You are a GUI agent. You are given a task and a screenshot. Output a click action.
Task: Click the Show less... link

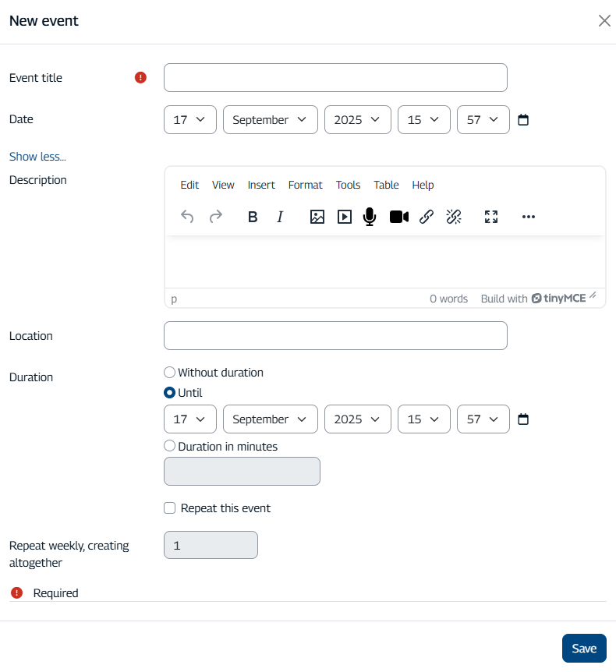point(37,157)
